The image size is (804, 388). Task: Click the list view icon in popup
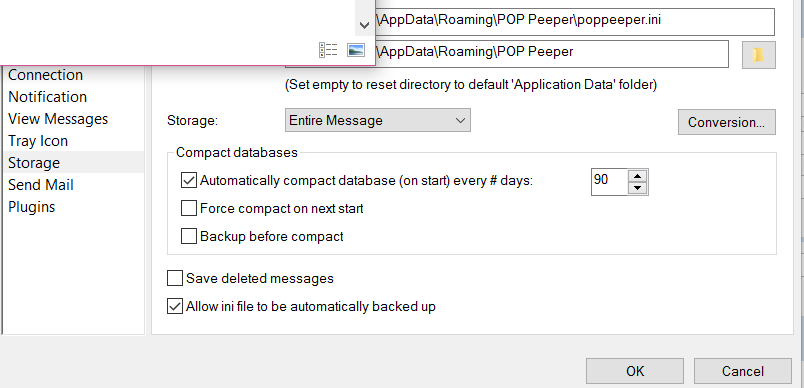[328, 50]
